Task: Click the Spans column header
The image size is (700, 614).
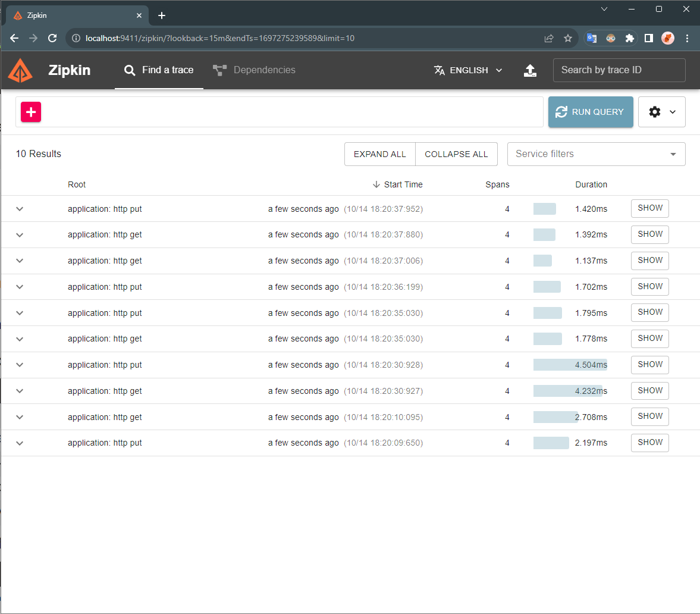Action: click(x=497, y=184)
